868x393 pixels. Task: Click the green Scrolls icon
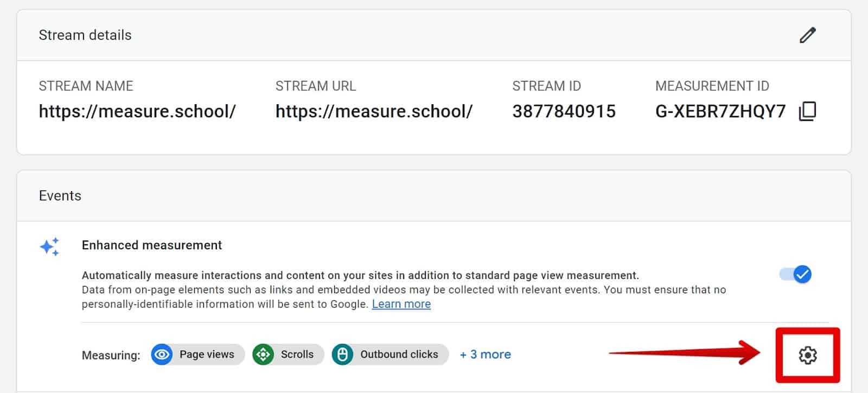click(263, 355)
